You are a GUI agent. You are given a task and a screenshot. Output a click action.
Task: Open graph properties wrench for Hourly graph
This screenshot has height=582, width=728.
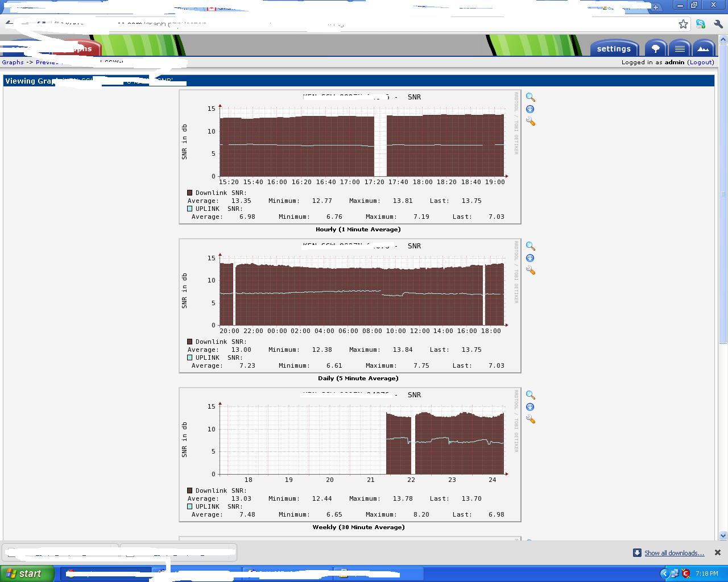click(530, 122)
